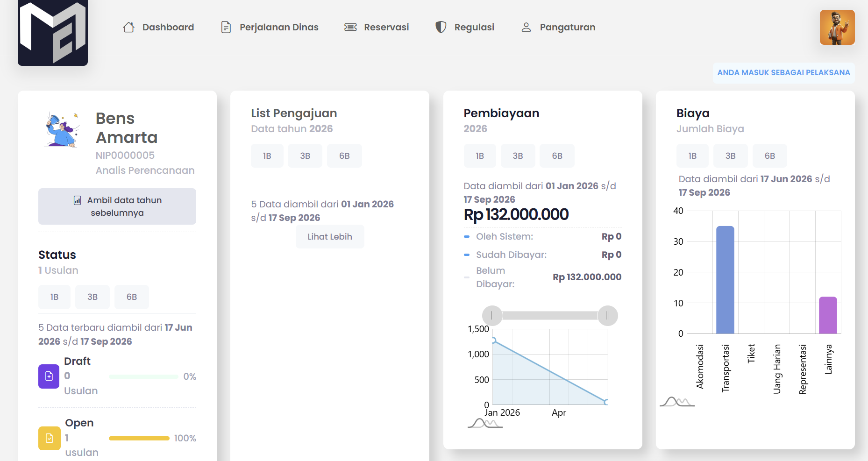Open the Regulasi menu
The width and height of the screenshot is (868, 461).
tap(465, 27)
